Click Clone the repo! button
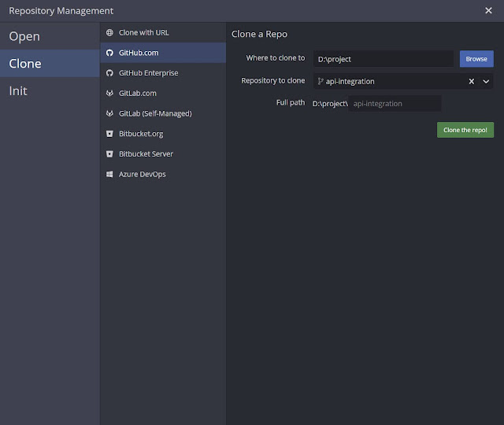 point(465,130)
